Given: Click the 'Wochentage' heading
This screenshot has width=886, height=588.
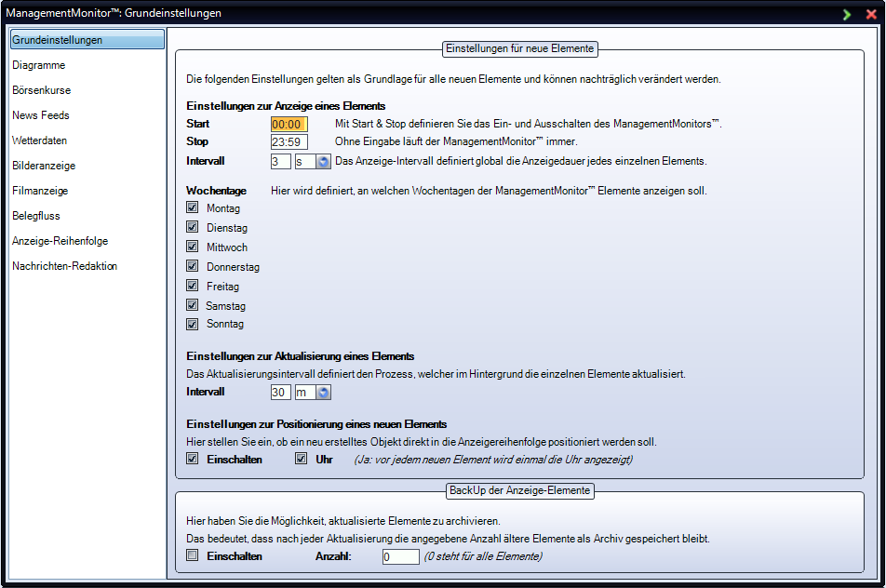Looking at the screenshot, I should pyautogui.click(x=217, y=191).
